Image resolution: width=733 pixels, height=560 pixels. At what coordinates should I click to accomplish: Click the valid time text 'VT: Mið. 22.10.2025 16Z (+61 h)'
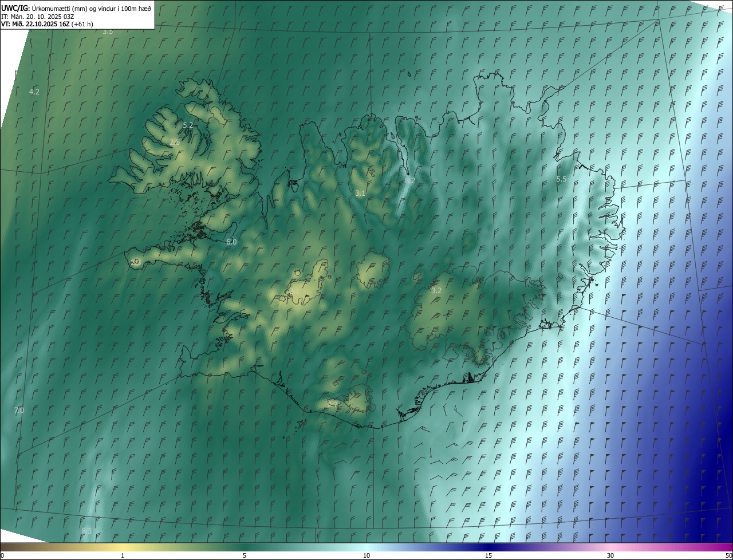(48, 24)
